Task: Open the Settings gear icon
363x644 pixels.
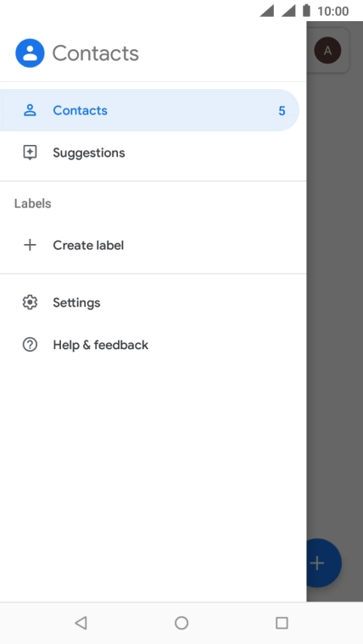Action: pyautogui.click(x=30, y=303)
